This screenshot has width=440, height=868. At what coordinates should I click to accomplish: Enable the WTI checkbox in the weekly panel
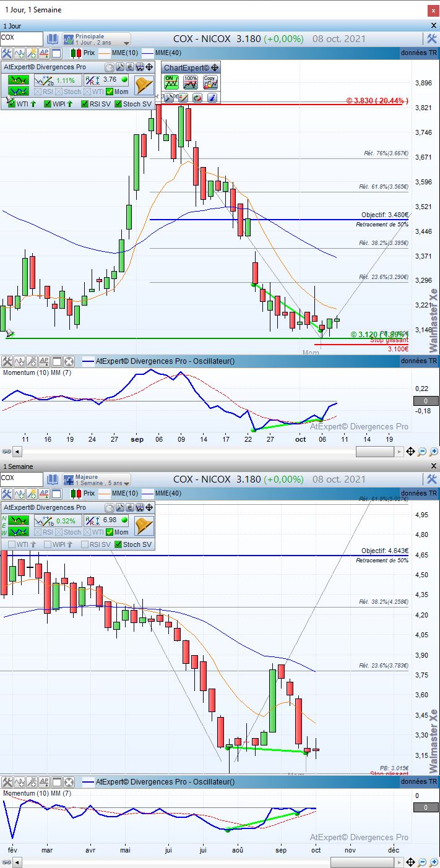coord(12,544)
